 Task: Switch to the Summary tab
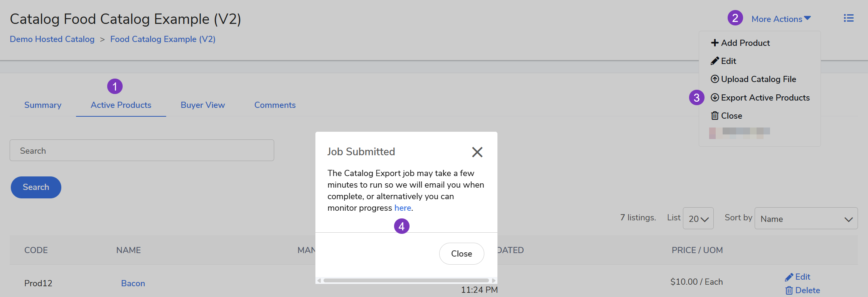pyautogui.click(x=43, y=105)
